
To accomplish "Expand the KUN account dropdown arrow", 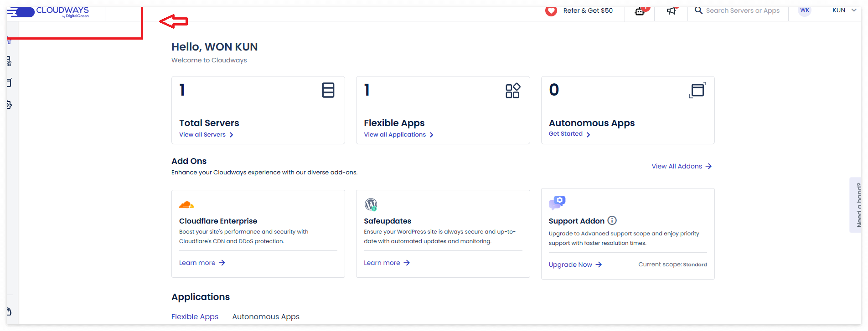I will pyautogui.click(x=854, y=10).
